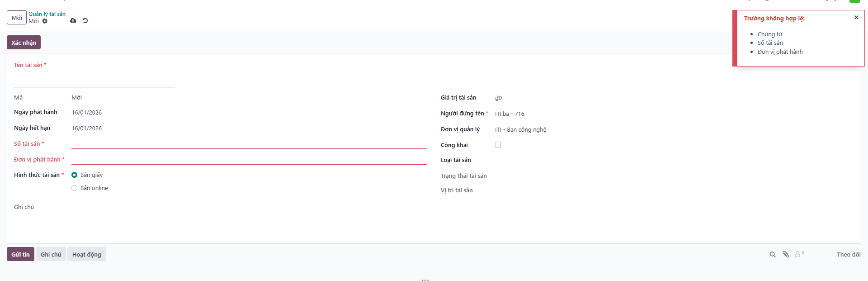Image resolution: width=868 pixels, height=281 pixels.
Task: Click 'Đơn vị phát hành' in error notification
Action: [780, 52]
